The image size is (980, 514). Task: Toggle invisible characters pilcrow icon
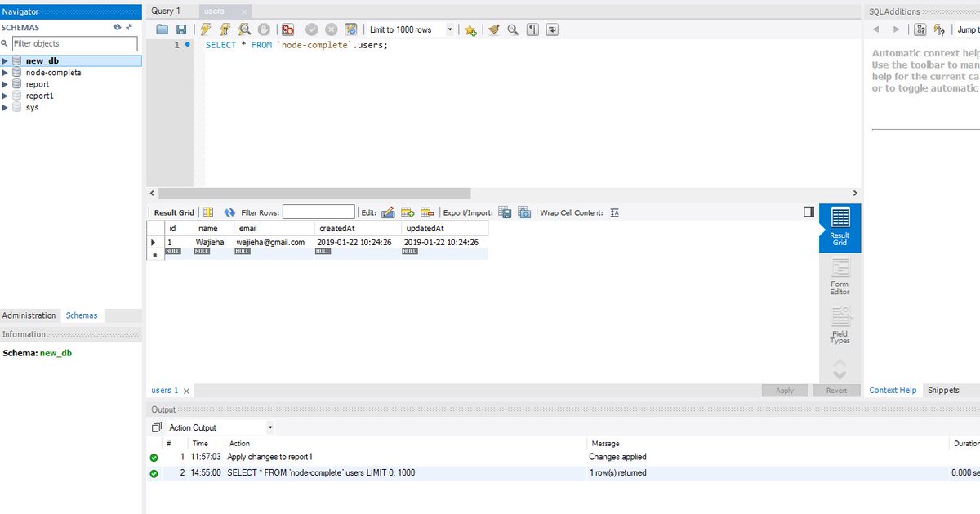(x=532, y=29)
